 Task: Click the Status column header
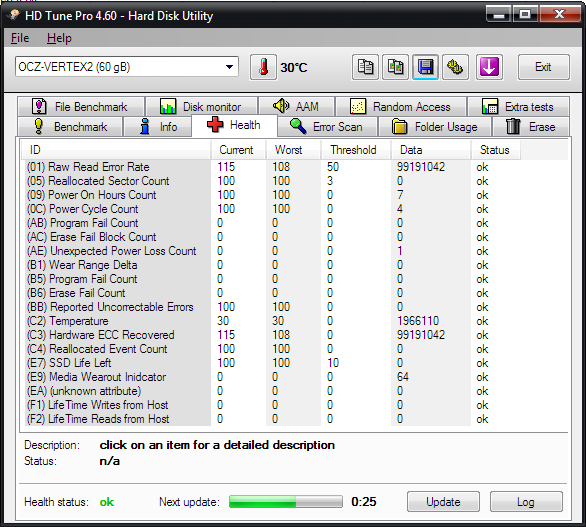[x=496, y=150]
